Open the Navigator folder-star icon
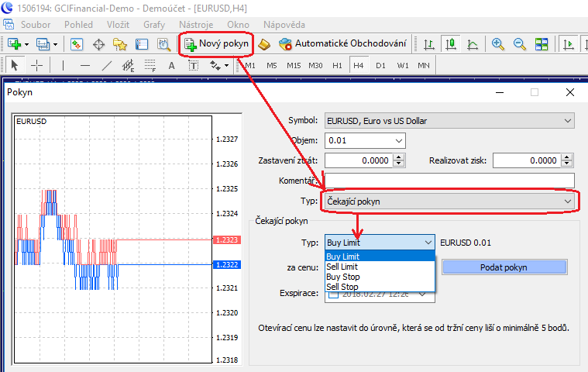Viewport: 588px width, 372px height. (120, 44)
